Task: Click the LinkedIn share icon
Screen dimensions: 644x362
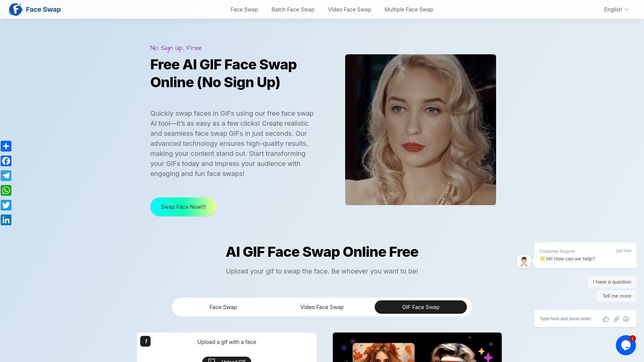Action: click(x=6, y=220)
